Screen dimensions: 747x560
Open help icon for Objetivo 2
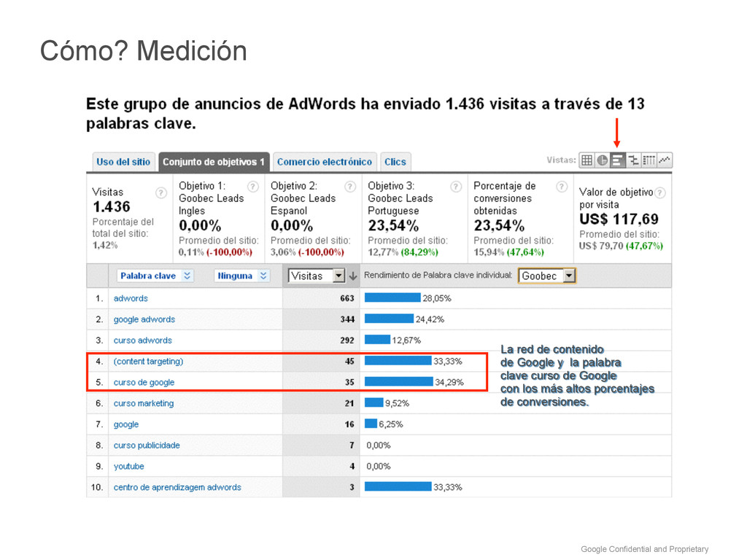pos(350,187)
